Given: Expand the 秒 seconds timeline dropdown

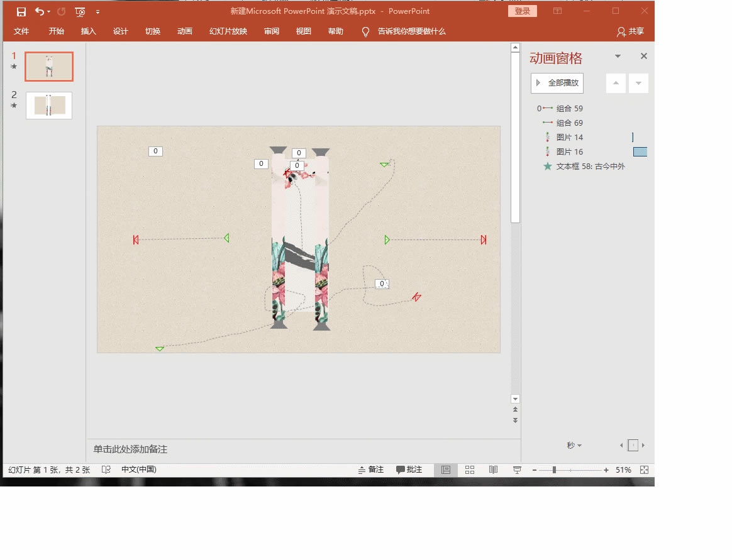Looking at the screenshot, I should tap(574, 446).
